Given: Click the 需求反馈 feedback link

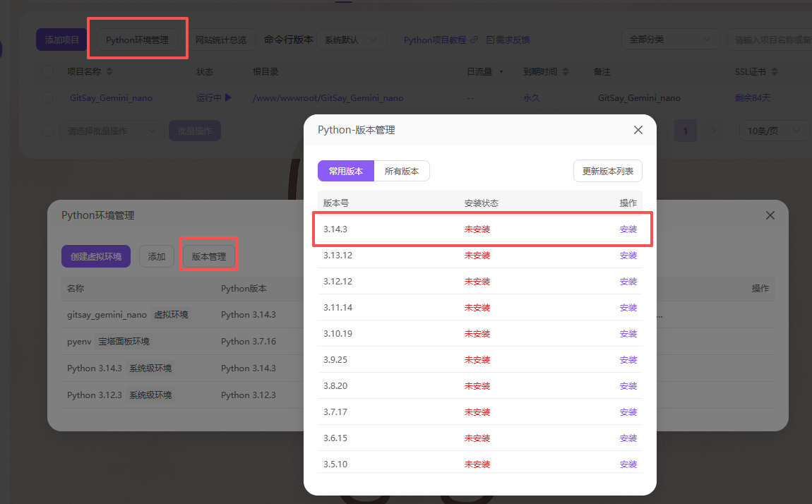Looking at the screenshot, I should pyautogui.click(x=508, y=40).
